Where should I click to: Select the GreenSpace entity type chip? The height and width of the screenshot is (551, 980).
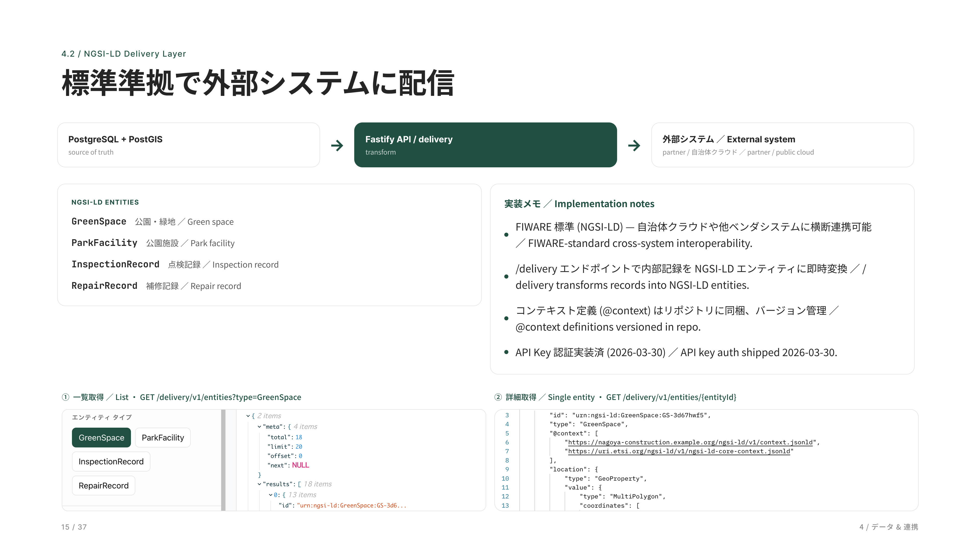[101, 437]
